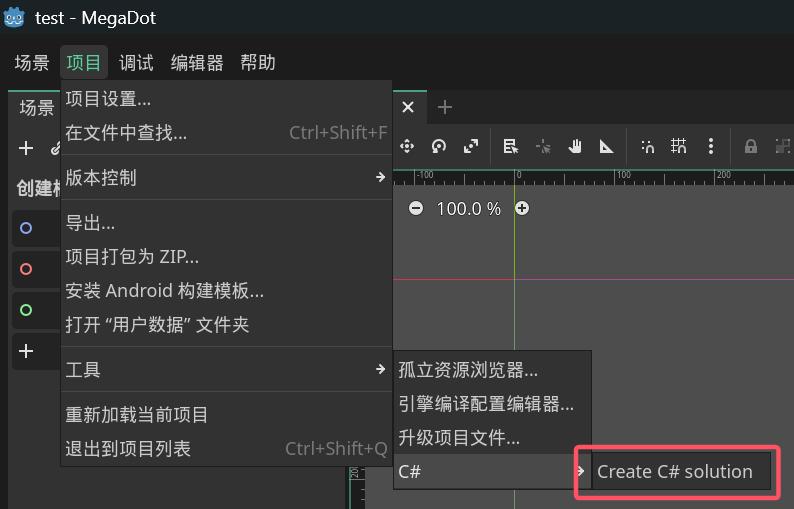Select the Pan hand tool
The width and height of the screenshot is (794, 509).
(575, 146)
